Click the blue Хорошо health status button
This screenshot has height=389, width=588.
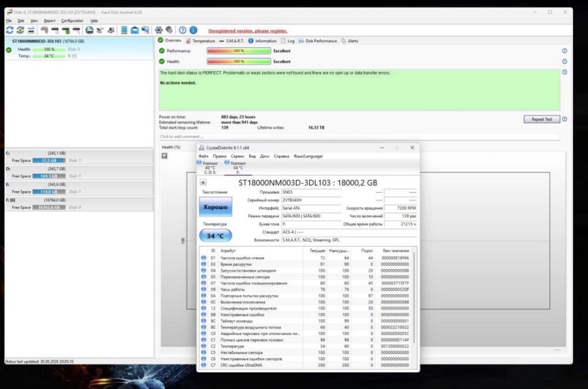tap(215, 207)
